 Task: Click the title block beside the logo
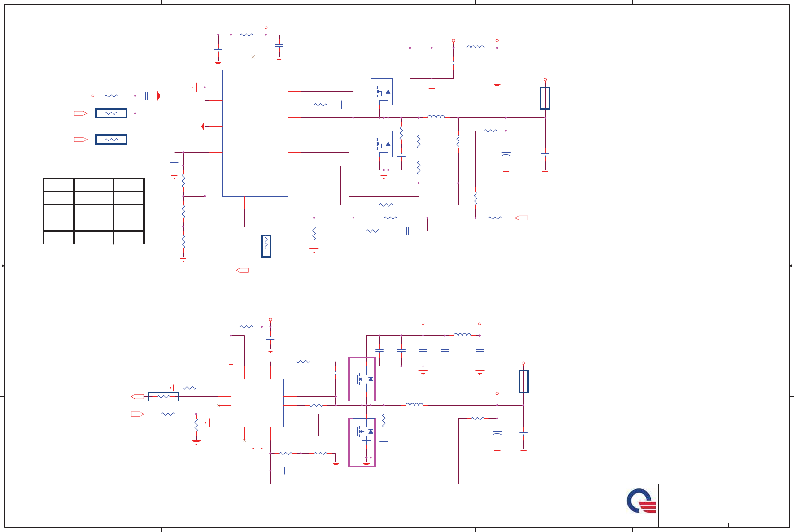coord(724,505)
